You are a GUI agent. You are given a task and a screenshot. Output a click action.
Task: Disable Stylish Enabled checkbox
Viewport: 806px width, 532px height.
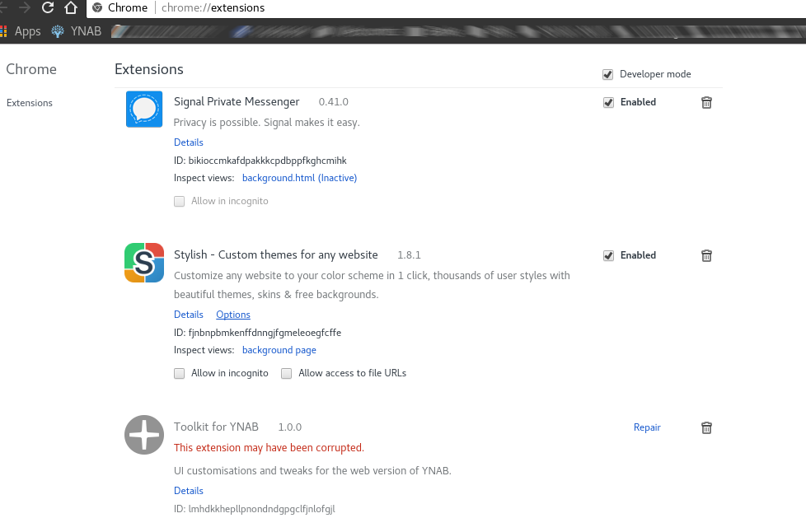[608, 255]
